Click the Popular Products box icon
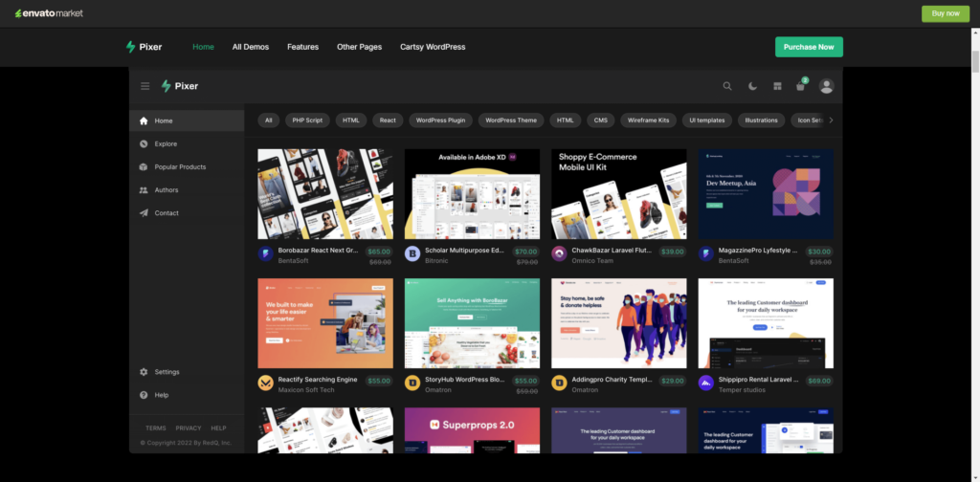980x482 pixels. [x=144, y=167]
